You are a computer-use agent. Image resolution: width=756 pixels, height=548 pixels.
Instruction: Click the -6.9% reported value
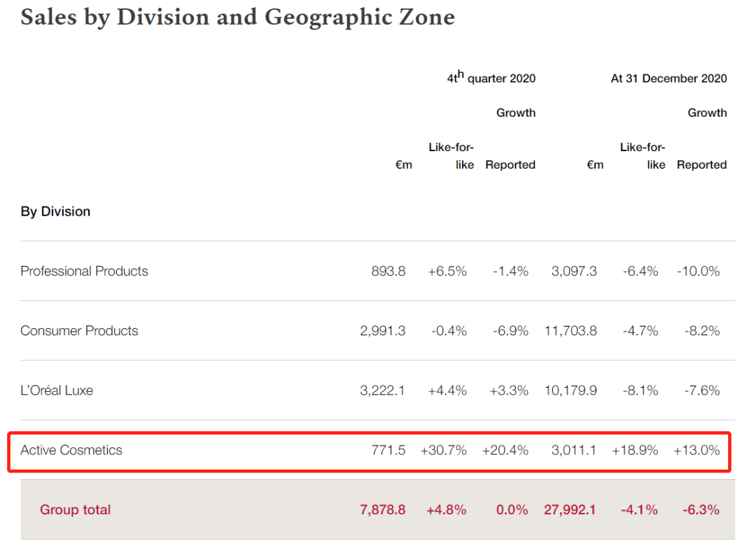tap(510, 331)
